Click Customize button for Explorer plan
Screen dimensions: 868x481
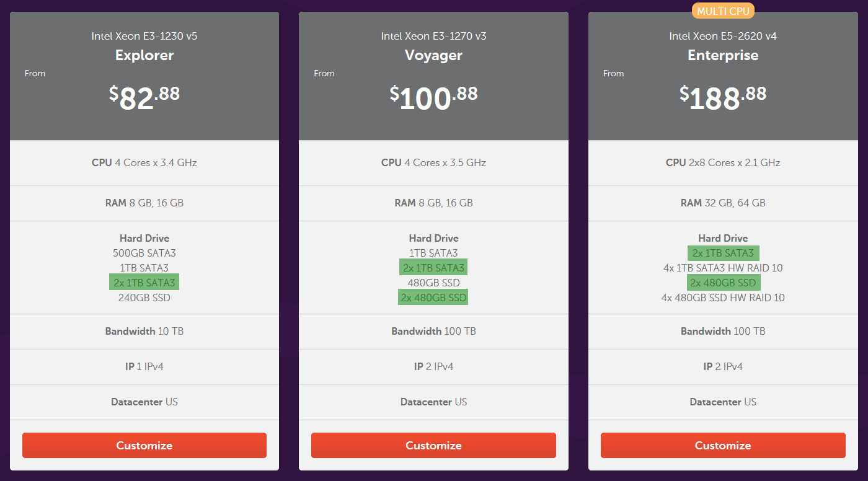[144, 445]
